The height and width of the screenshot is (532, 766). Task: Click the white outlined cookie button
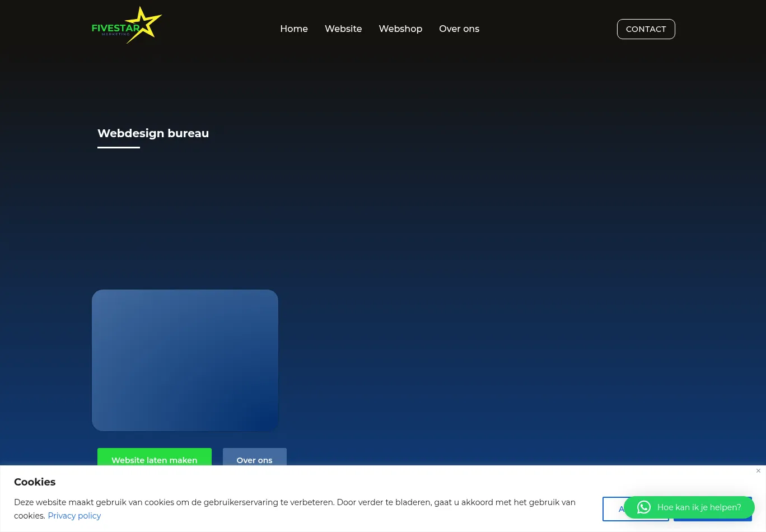pos(613,509)
